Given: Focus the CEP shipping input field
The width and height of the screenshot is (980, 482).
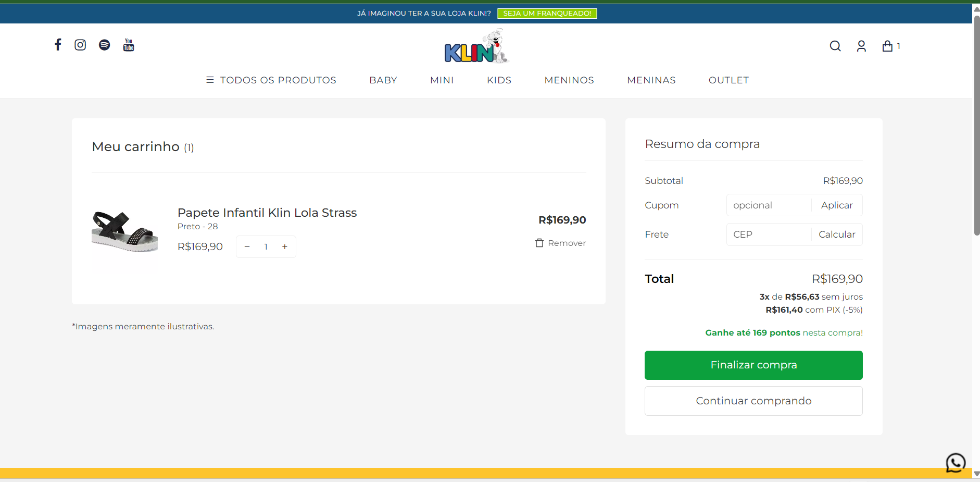Looking at the screenshot, I should (768, 234).
